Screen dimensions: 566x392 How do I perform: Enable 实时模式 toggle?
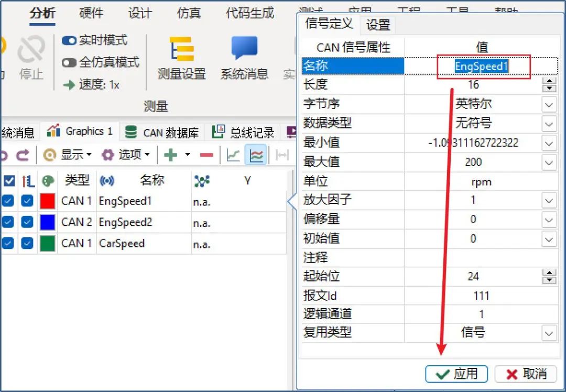(70, 41)
